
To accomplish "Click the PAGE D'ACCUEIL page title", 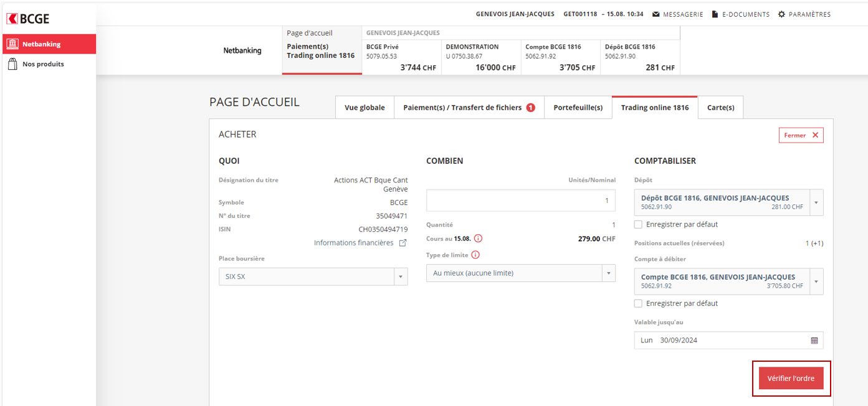I will pyautogui.click(x=254, y=102).
